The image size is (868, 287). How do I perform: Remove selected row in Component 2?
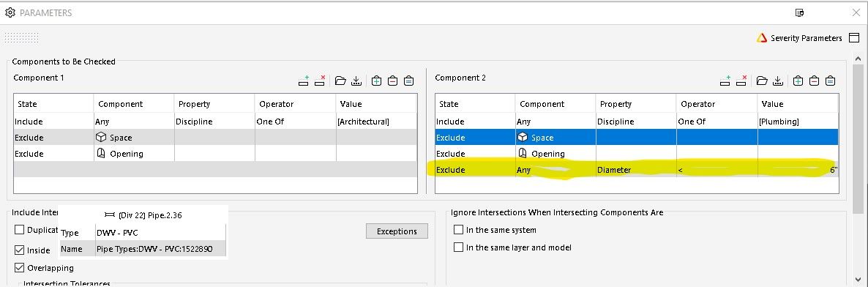click(741, 81)
